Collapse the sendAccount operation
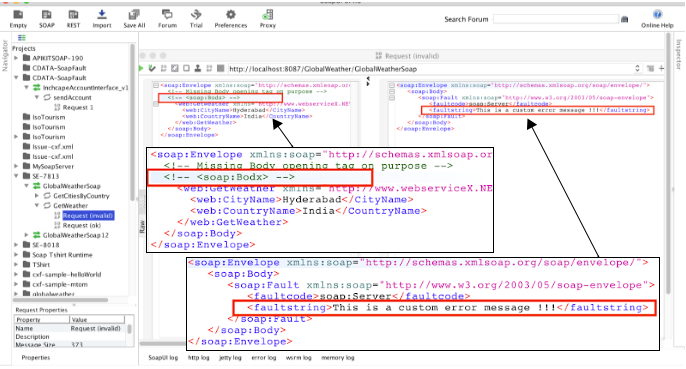 point(37,97)
